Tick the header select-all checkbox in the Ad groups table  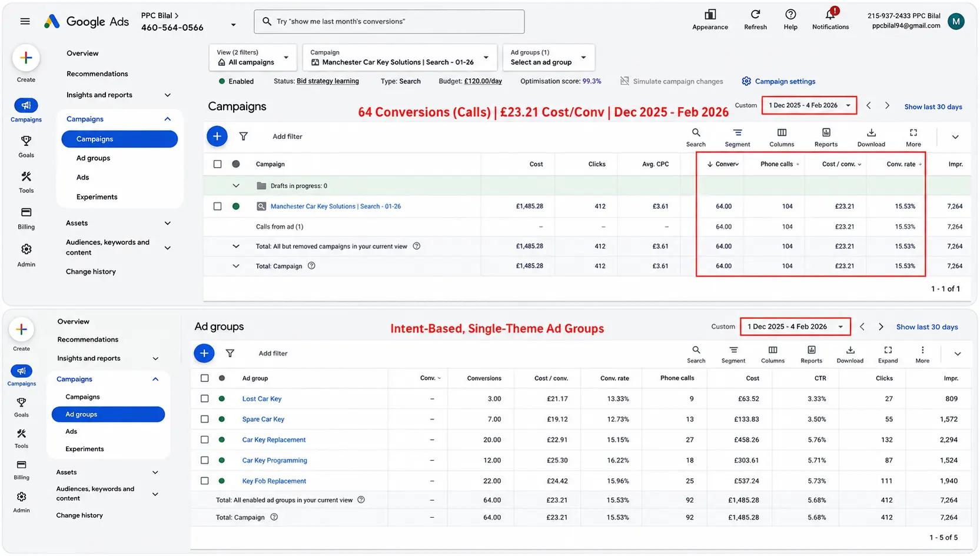204,378
